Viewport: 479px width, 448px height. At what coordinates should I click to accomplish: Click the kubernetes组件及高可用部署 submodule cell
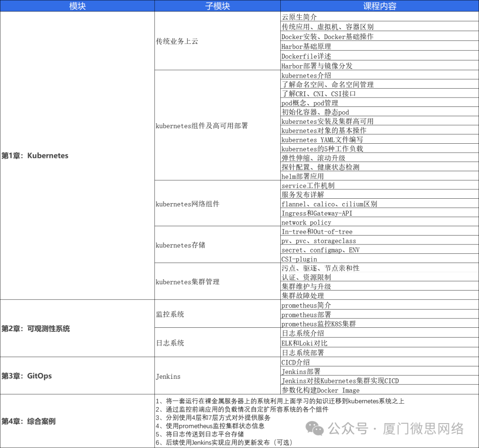217,125
